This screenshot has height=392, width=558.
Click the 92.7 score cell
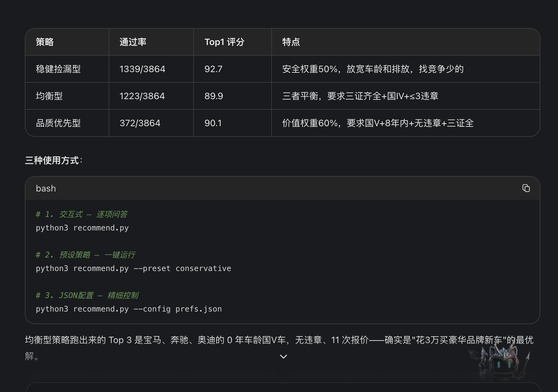213,69
